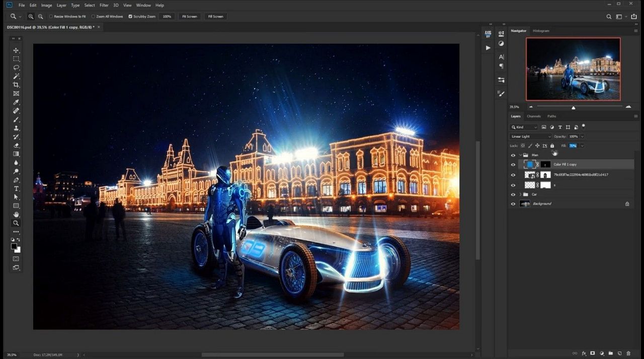
Task: Click the Color Fill 1 copy layer thumbnail
Action: pyautogui.click(x=531, y=164)
